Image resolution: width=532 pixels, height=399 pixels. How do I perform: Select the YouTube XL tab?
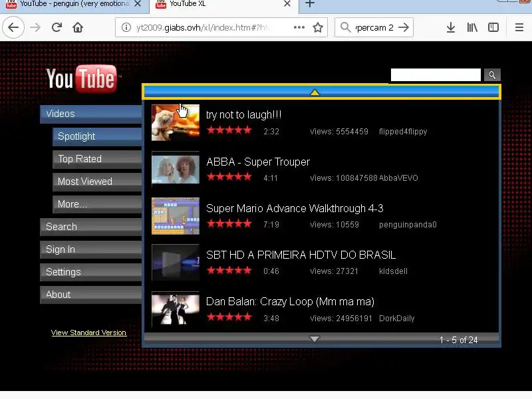click(x=224, y=6)
